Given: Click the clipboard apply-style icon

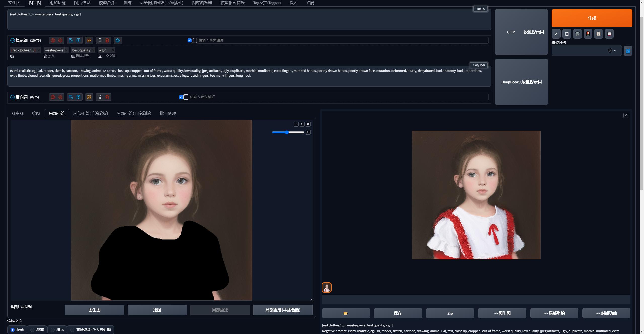Looking at the screenshot, I should 598,34.
